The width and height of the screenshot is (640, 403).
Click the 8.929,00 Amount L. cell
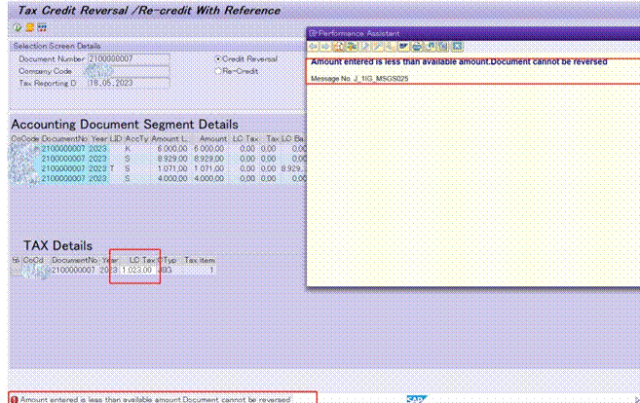172,158
